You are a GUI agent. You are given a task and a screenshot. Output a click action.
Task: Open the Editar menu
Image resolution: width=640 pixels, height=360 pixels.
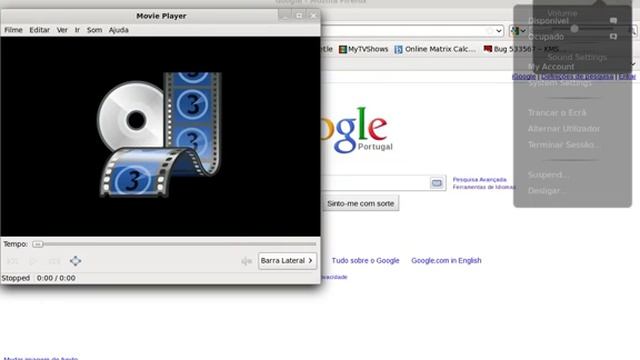40,30
